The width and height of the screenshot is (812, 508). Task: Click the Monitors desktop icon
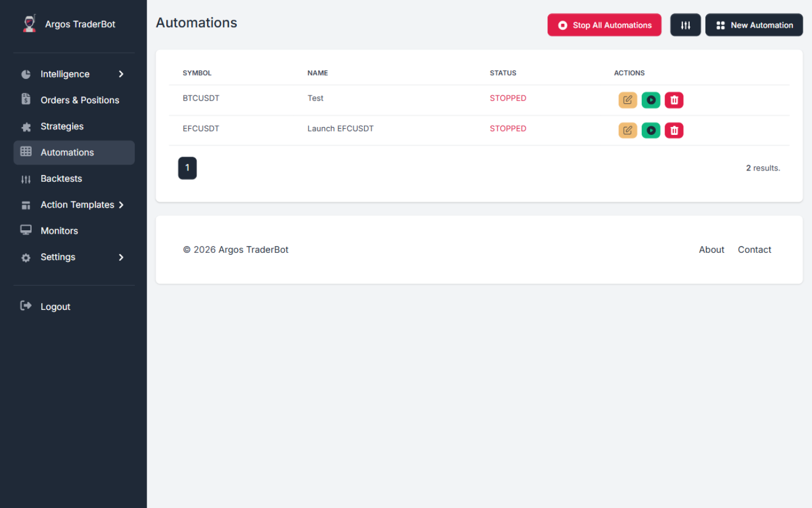(26, 230)
